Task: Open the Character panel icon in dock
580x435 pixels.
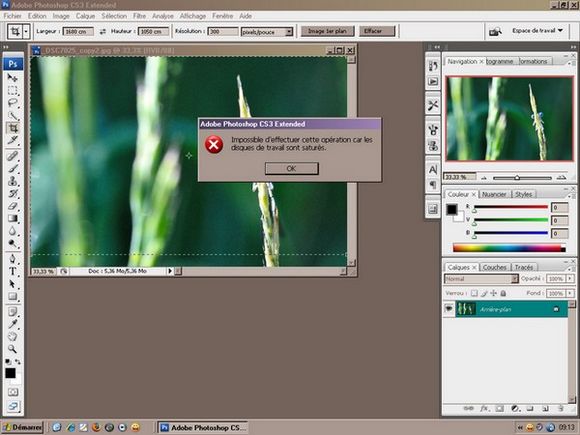Action: [433, 170]
